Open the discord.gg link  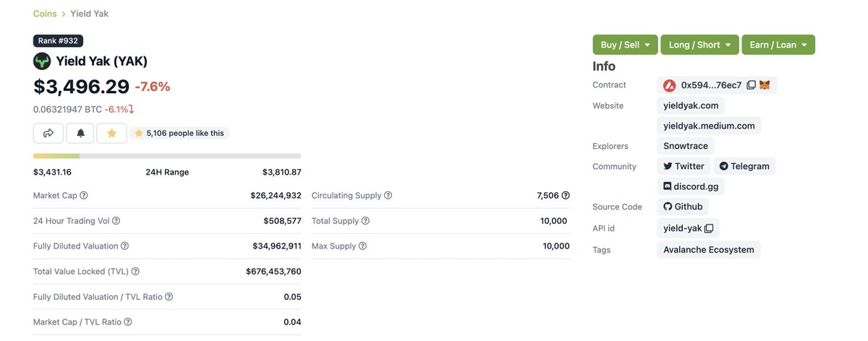691,186
